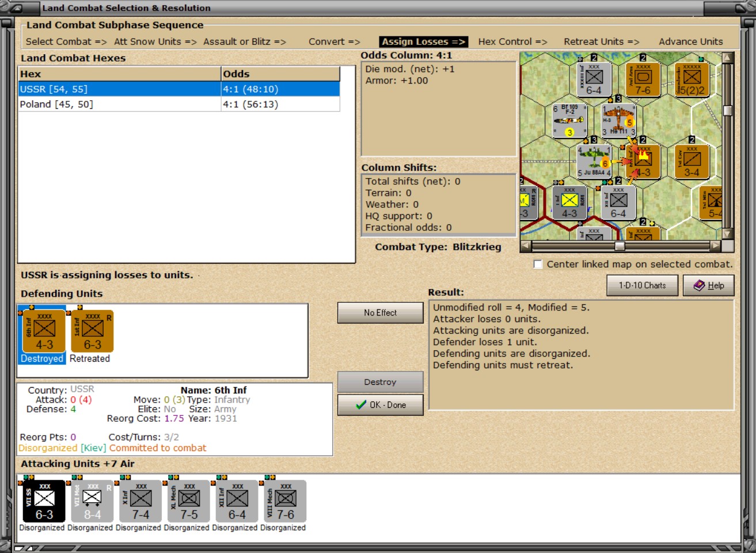The width and height of the screenshot is (756, 553).
Task: Click the yellow Romanian 4-3 infantry counter
Action: (x=569, y=203)
